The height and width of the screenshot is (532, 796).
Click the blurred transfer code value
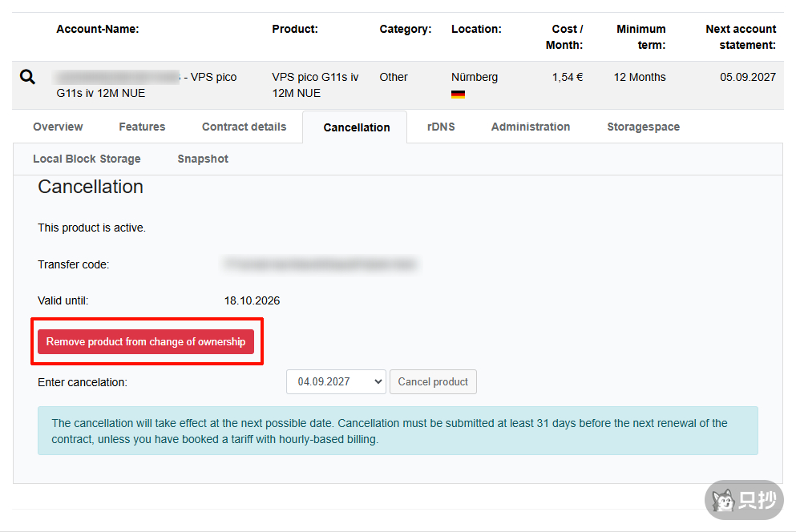[321, 264]
